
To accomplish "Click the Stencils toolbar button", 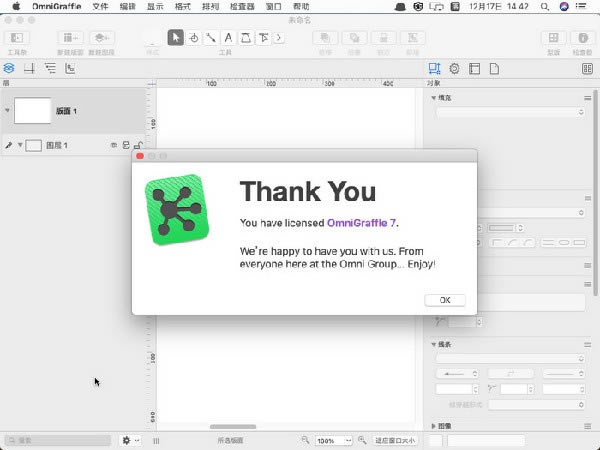I will pyautogui.click(x=553, y=38).
